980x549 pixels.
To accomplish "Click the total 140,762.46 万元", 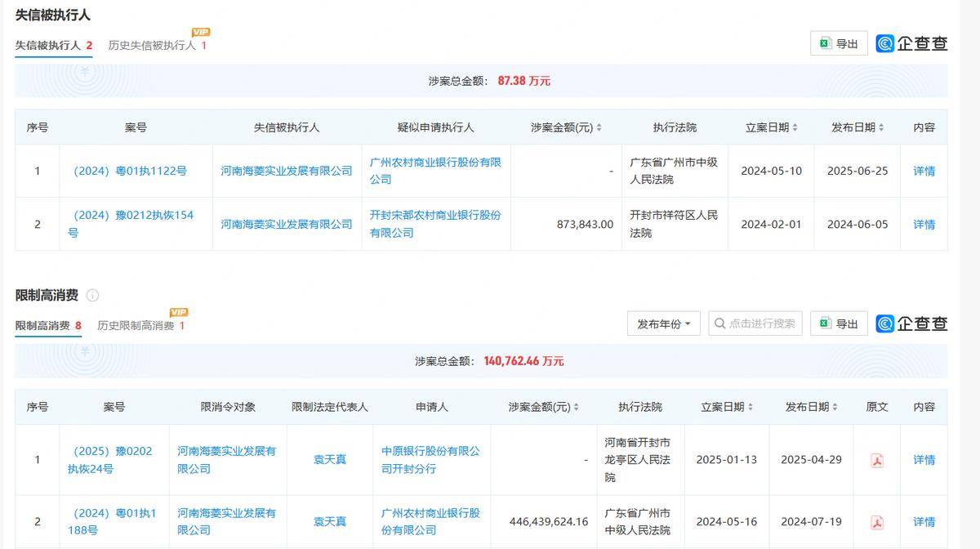I will 523,361.
